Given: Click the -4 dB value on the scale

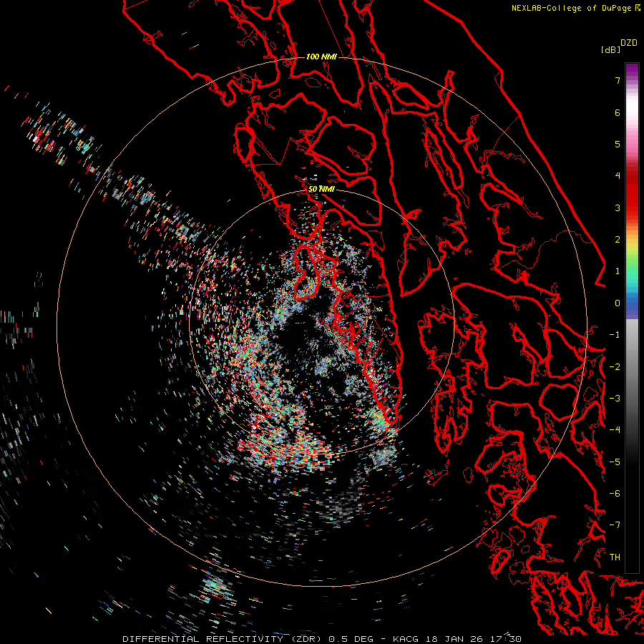Looking at the screenshot, I should 615,430.
